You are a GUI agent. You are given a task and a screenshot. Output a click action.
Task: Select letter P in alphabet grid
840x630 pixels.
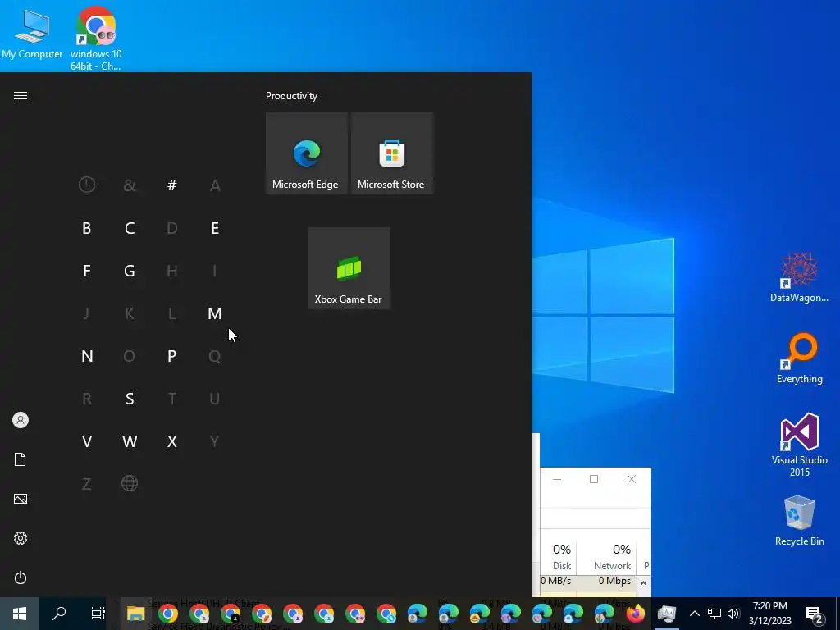(x=172, y=356)
